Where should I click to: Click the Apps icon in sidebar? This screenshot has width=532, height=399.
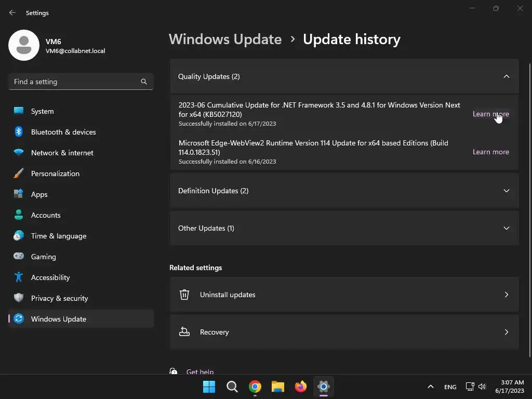point(19,194)
